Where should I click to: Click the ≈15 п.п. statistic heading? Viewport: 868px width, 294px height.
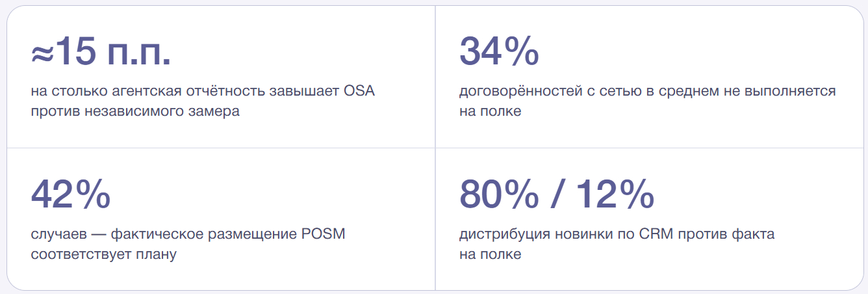pyautogui.click(x=101, y=53)
